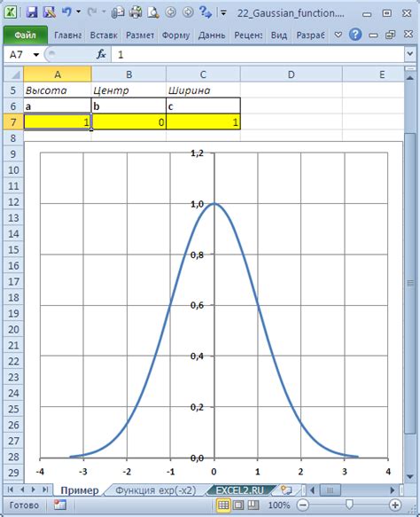Click the Excel Help question mark icon
This screenshot has height=517, width=420.
tap(355, 35)
